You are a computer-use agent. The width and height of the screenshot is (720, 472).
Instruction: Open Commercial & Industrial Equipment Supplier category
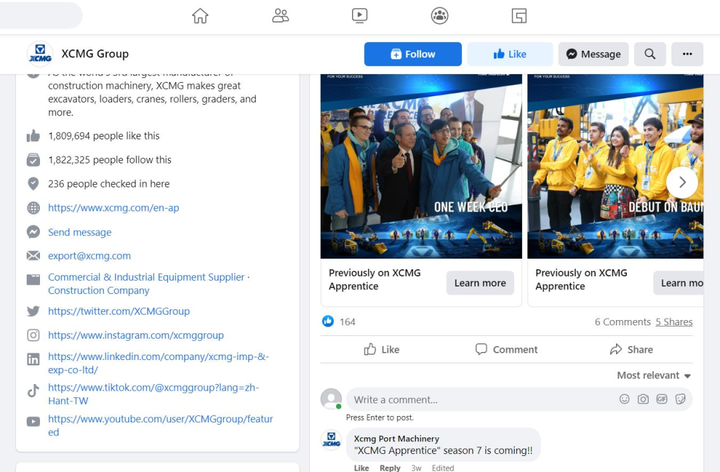pos(146,277)
